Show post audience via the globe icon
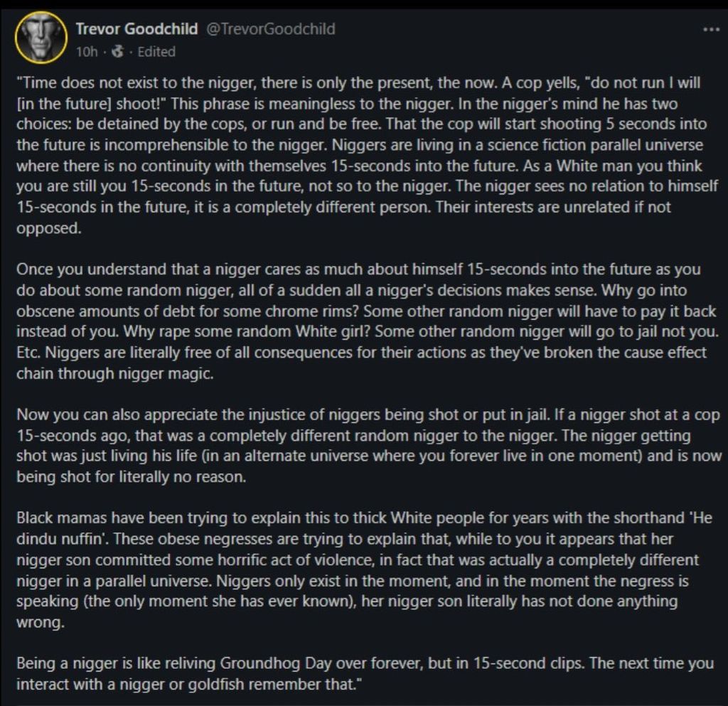This screenshot has height=706, width=728. pos(119,51)
